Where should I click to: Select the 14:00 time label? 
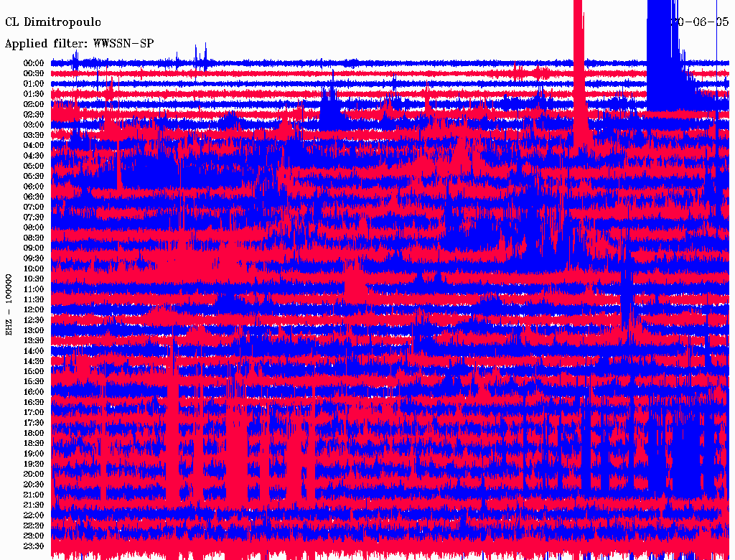coord(34,351)
